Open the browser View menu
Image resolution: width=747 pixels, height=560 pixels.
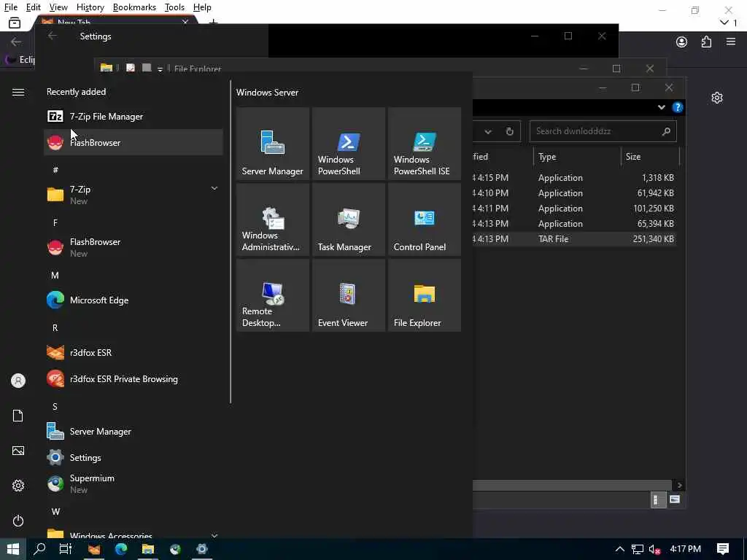pos(58,7)
